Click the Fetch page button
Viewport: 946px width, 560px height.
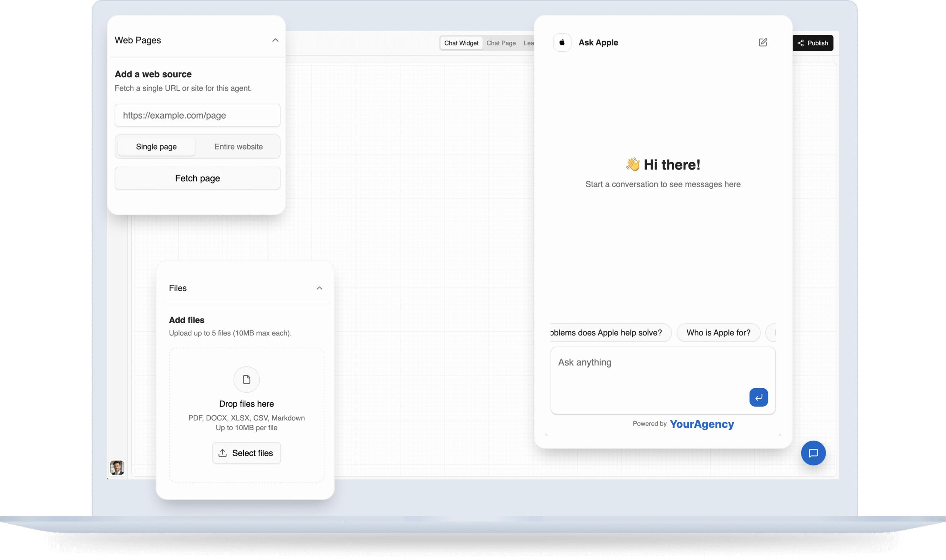pos(197,178)
